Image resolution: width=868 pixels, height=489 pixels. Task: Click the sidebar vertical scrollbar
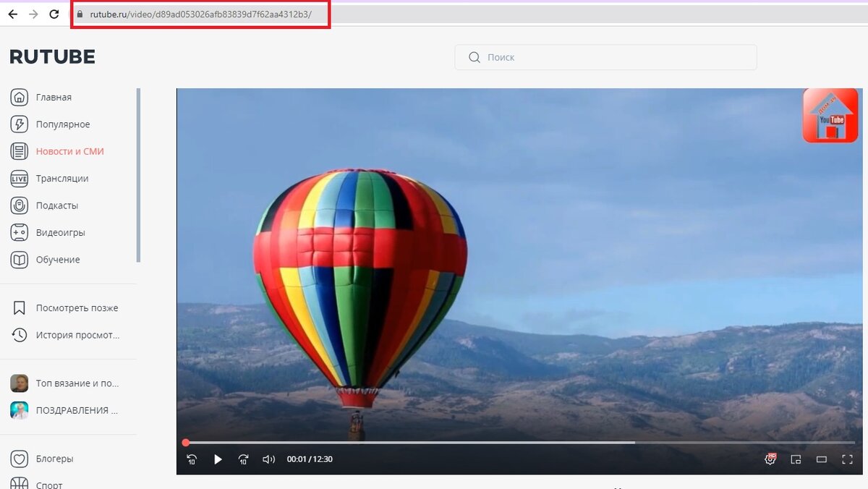pos(138,175)
